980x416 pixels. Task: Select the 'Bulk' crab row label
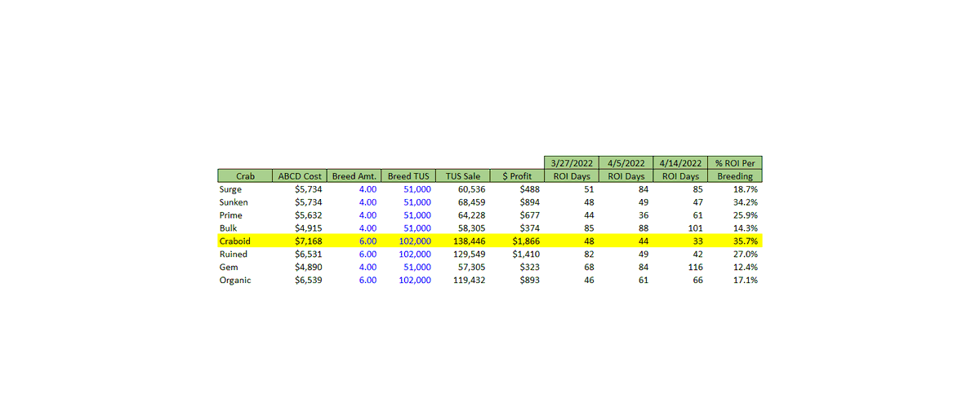[229, 228]
